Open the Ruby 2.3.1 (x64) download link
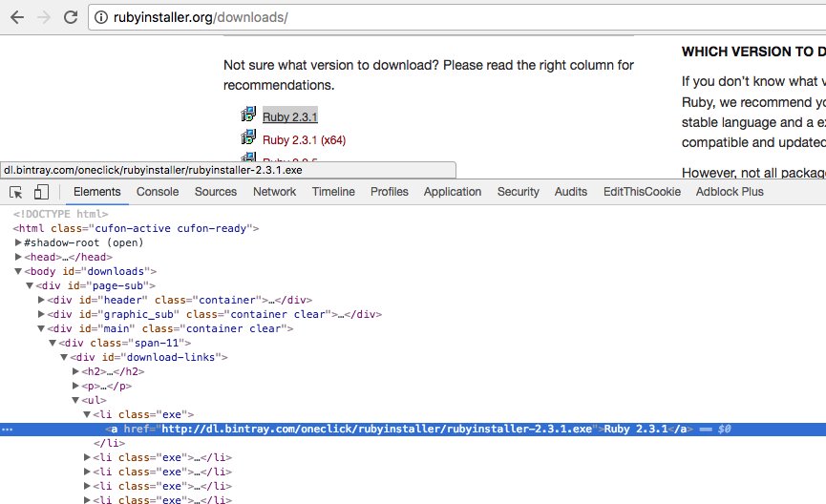Screen dimensions: 826x504 click(304, 140)
